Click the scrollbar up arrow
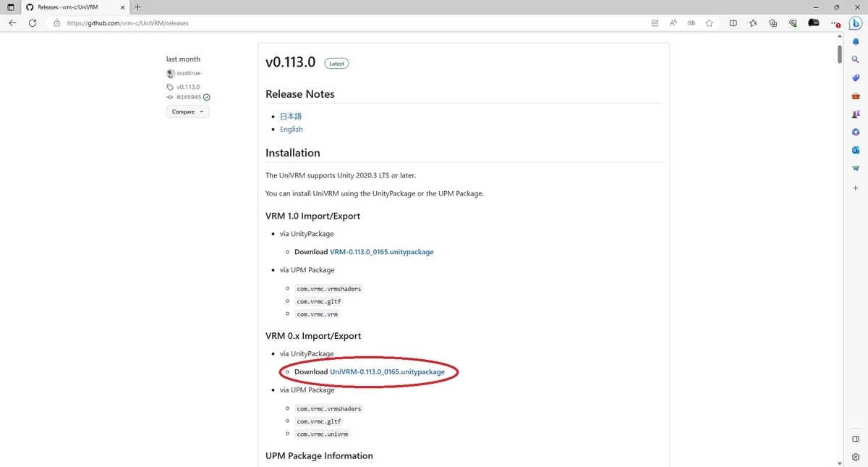 (840, 37)
